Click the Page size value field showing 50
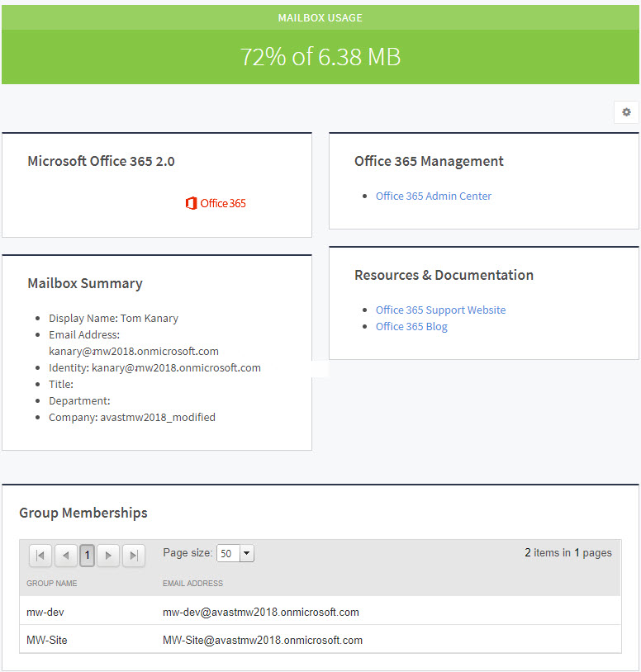Viewport: 641px width, 672px height. pos(229,553)
